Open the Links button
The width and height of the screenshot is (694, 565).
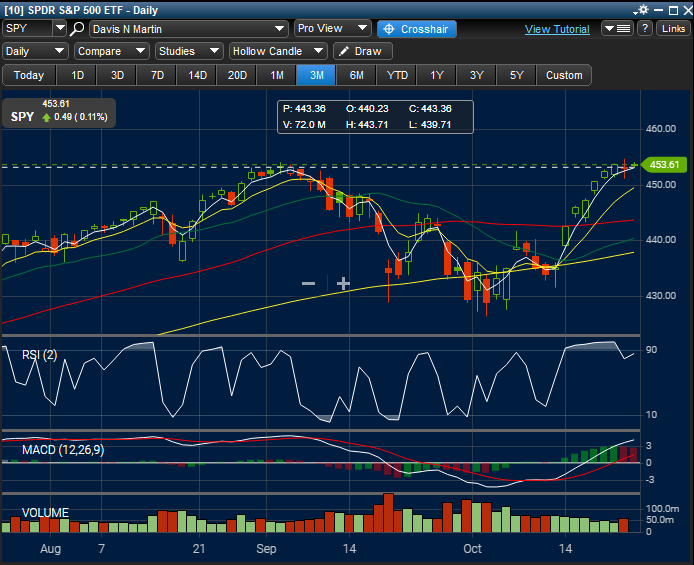pos(673,29)
